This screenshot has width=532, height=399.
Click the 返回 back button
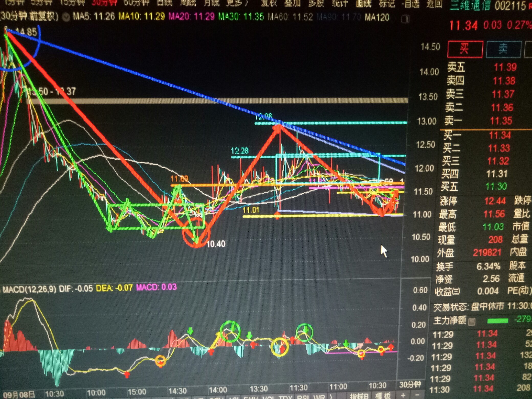coord(434,4)
